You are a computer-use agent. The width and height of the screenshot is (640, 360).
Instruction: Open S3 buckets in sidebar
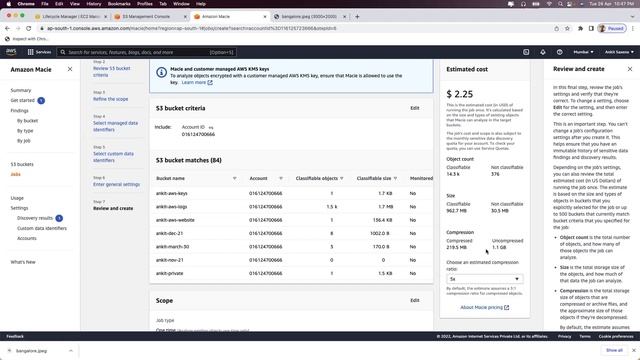tap(22, 164)
